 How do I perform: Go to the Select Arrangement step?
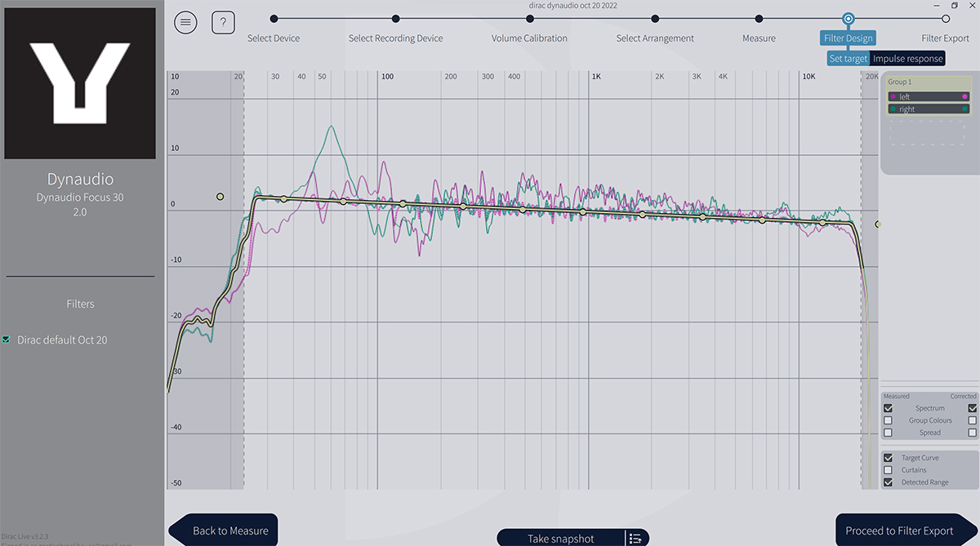[655, 38]
